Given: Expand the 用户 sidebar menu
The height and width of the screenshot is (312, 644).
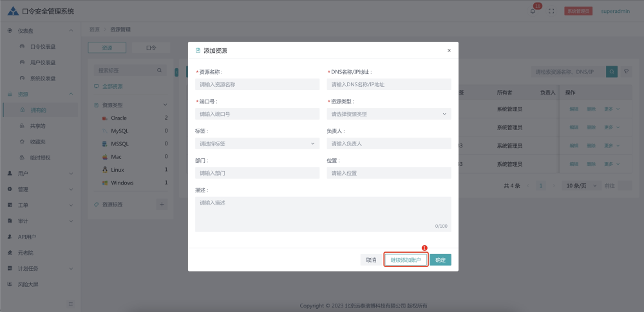Looking at the screenshot, I should point(40,174).
